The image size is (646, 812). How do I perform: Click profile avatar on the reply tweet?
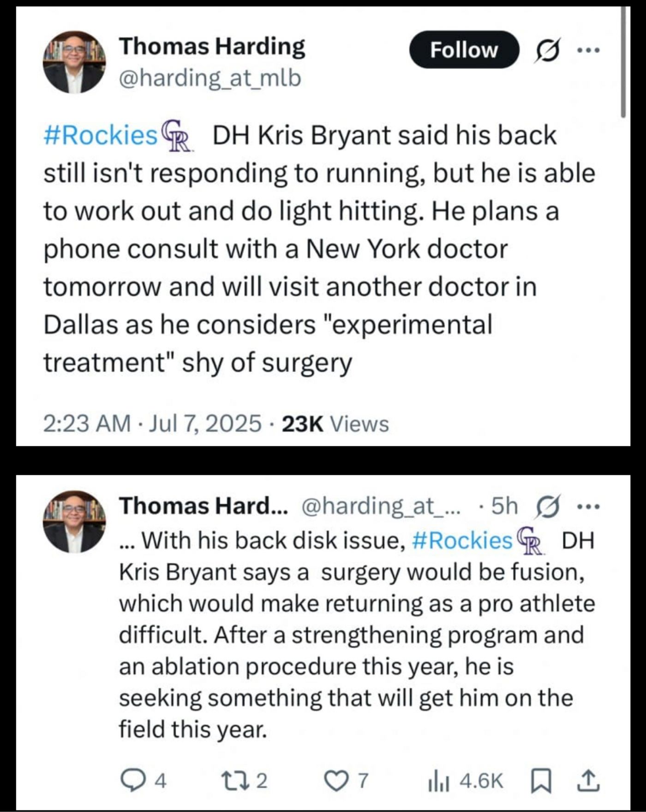74,522
